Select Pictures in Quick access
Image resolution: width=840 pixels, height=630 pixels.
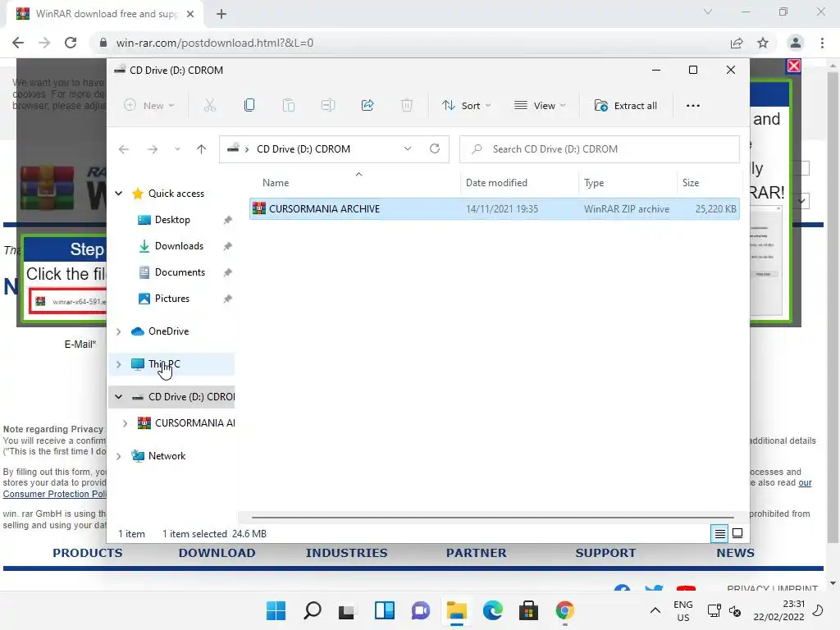coord(172,299)
